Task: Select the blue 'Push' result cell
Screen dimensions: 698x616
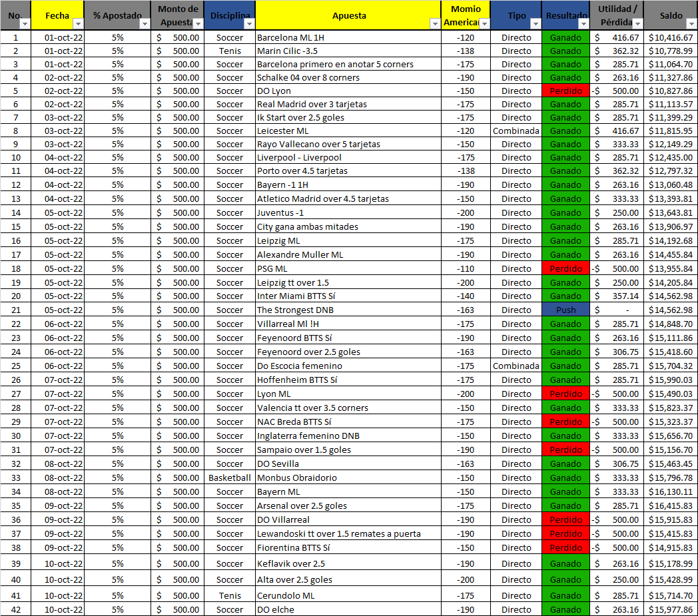Action: 565,310
